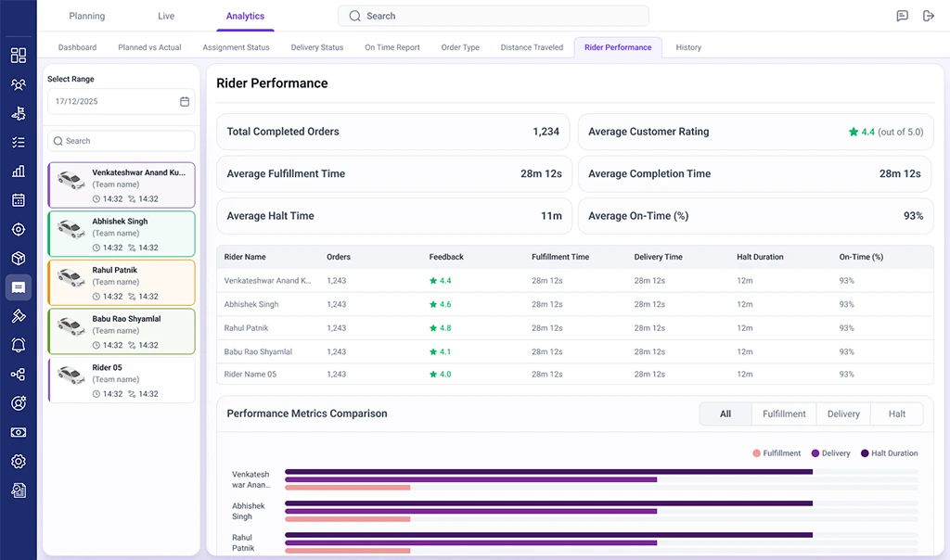Click the Halt Duration legend color dot

coord(865,453)
